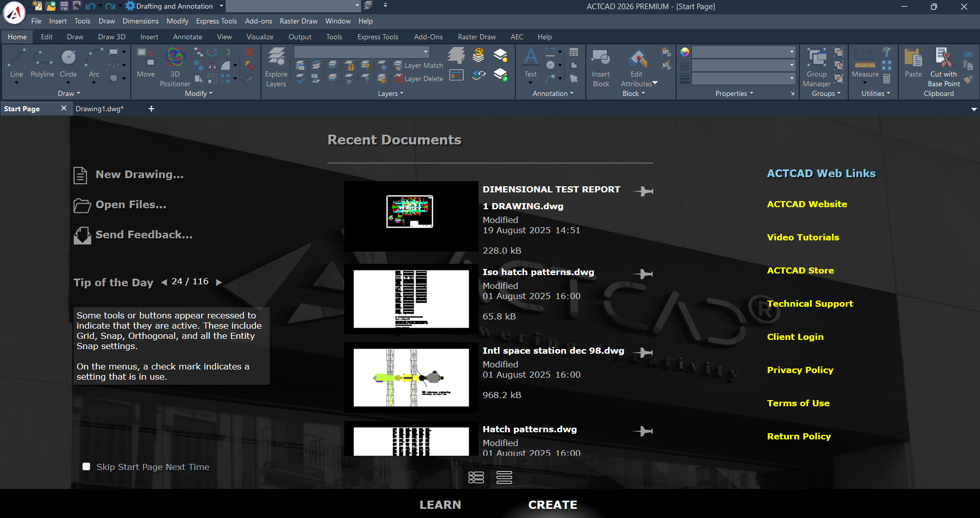Click New Drawing... on the start page

click(x=129, y=175)
